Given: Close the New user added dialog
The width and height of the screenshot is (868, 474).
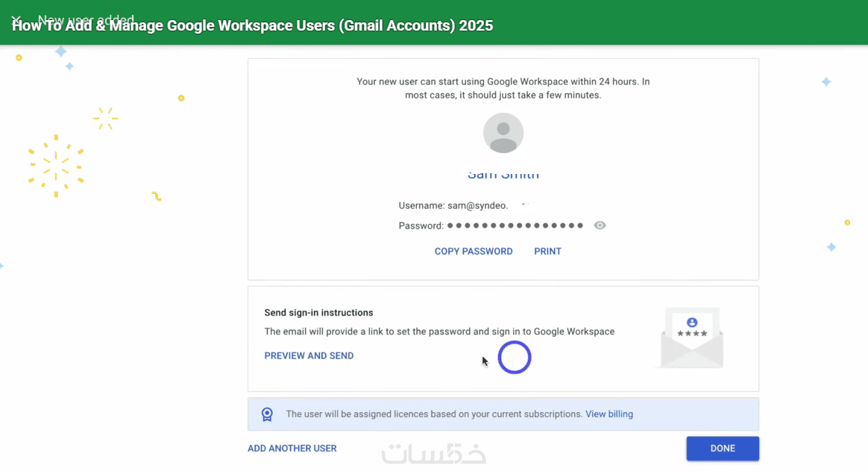Looking at the screenshot, I should click(x=16, y=20).
